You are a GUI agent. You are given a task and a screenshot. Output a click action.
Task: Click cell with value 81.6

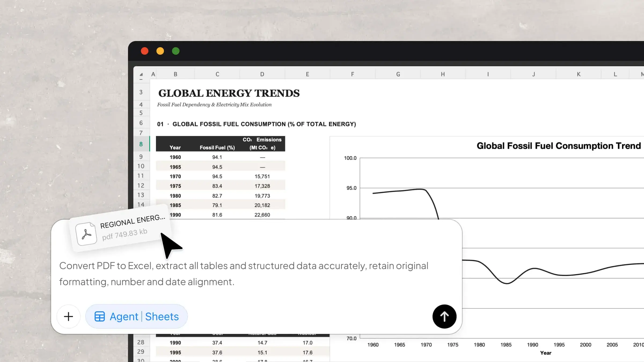click(x=217, y=215)
